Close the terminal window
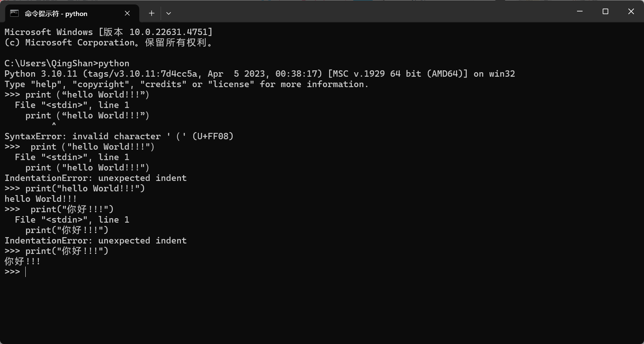 coord(631,12)
